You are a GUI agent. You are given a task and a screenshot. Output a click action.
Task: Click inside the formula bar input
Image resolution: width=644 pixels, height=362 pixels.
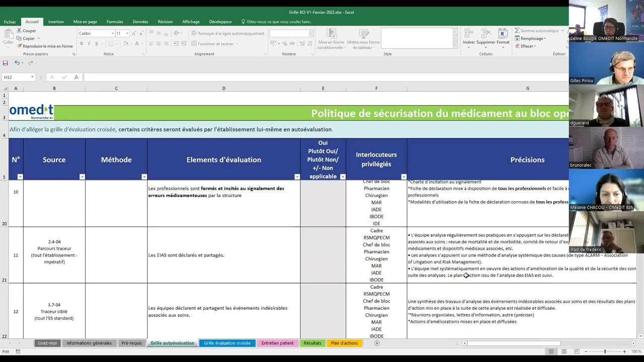[326, 77]
